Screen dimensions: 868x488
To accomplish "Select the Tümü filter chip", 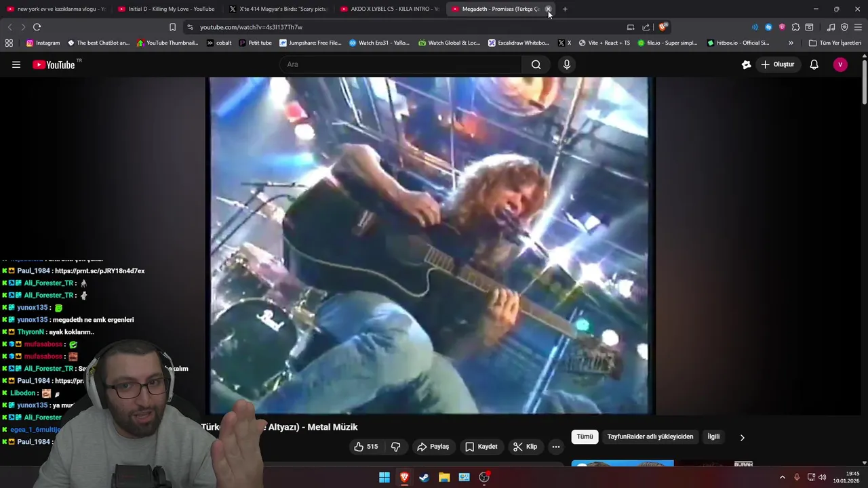I will click(585, 436).
